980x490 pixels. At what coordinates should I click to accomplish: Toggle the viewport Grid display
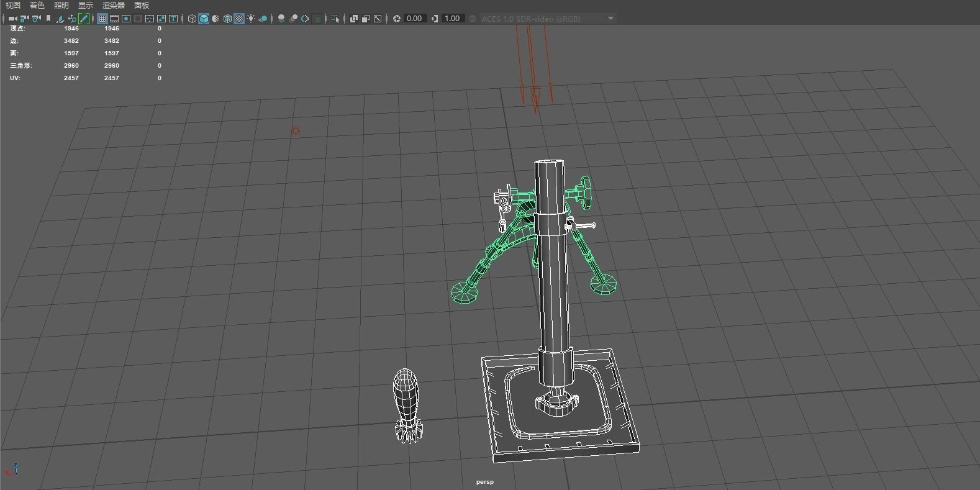102,19
